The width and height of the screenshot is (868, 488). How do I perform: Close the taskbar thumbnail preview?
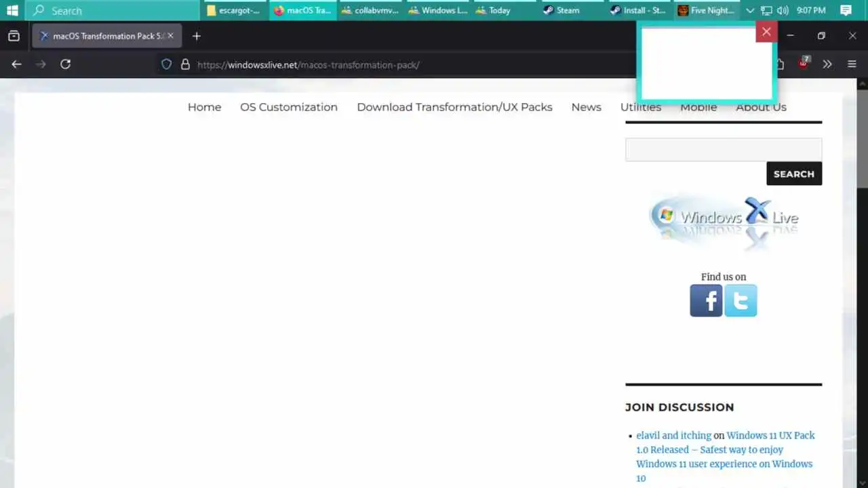766,31
